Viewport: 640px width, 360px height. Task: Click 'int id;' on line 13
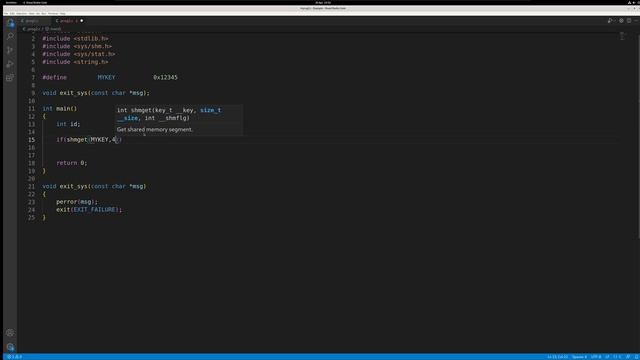tap(68, 124)
